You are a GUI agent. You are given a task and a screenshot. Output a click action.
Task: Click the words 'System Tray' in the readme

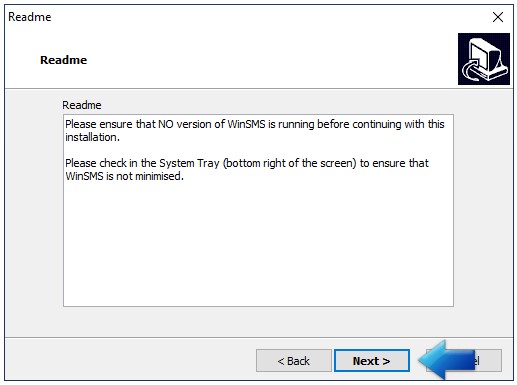point(189,163)
